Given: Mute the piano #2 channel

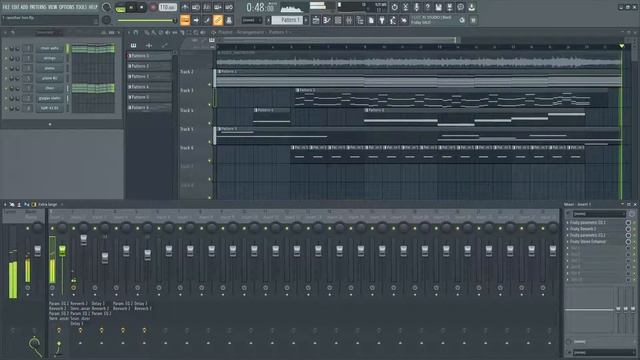Looking at the screenshot, I should point(6,78).
